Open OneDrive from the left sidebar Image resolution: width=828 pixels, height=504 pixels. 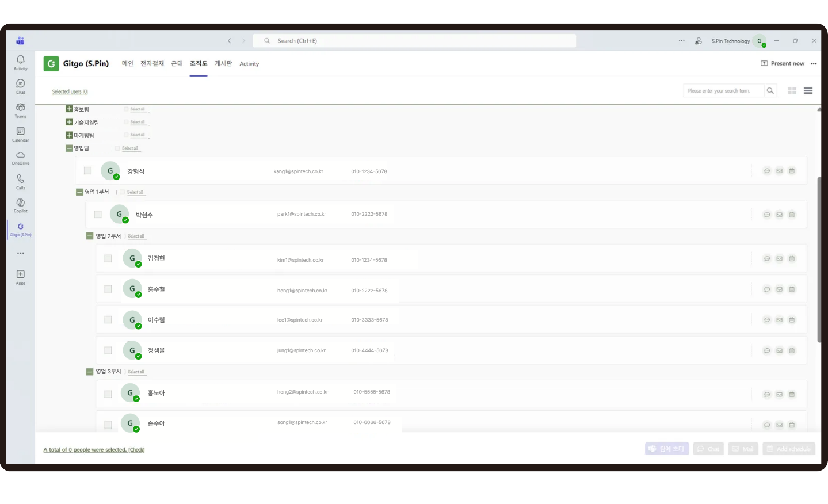click(x=20, y=158)
